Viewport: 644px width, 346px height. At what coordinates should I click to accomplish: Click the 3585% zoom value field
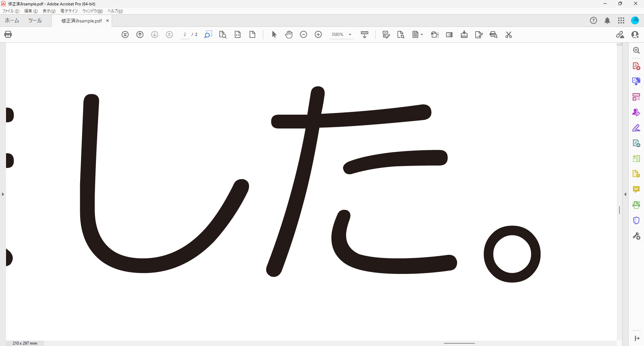tap(337, 35)
